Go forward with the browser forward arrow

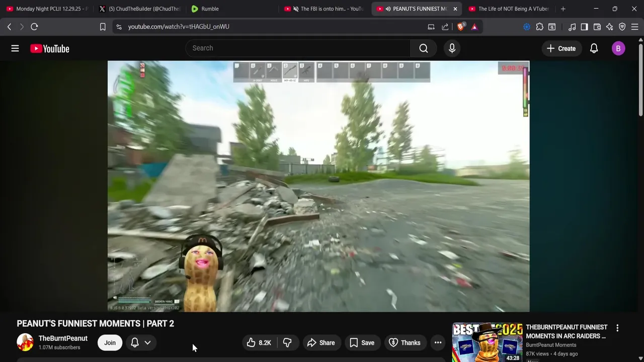22,27
